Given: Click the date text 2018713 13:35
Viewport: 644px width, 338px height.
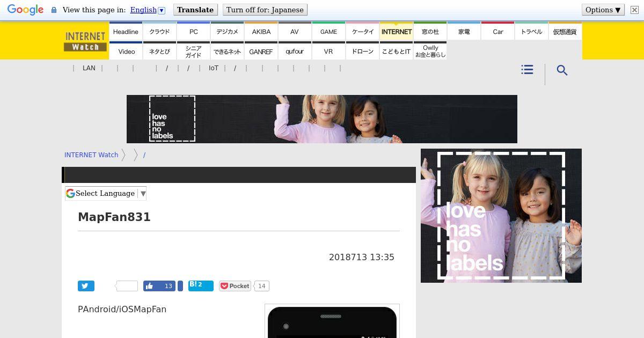Looking at the screenshot, I should (x=362, y=258).
